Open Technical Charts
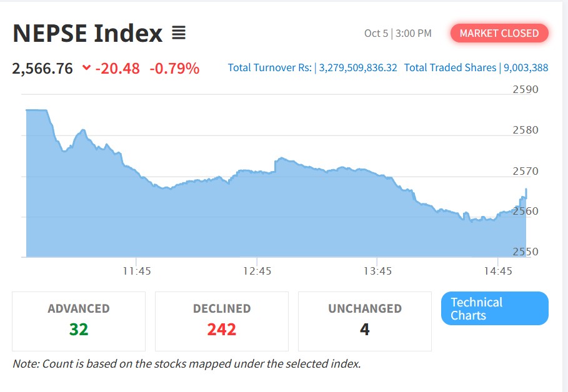The image size is (568, 392). [x=494, y=308]
